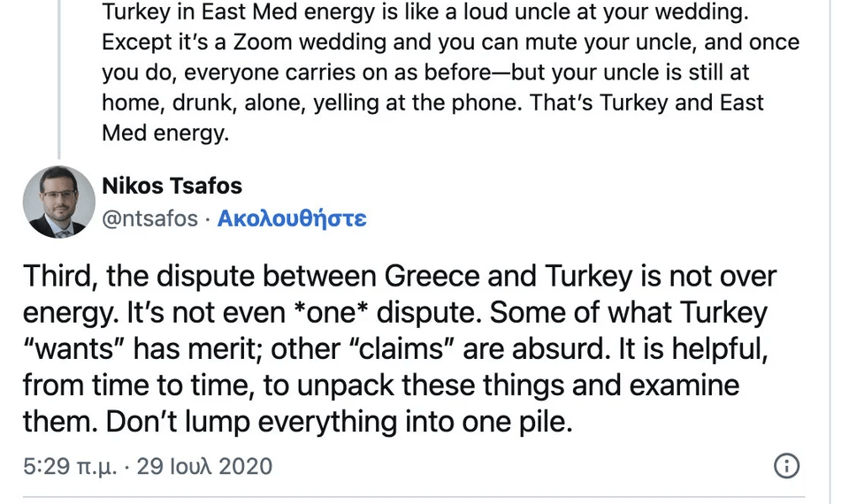Image resolution: width=849 pixels, height=504 pixels.
Task: Click the word "merit" in the tweet
Action: point(229,348)
